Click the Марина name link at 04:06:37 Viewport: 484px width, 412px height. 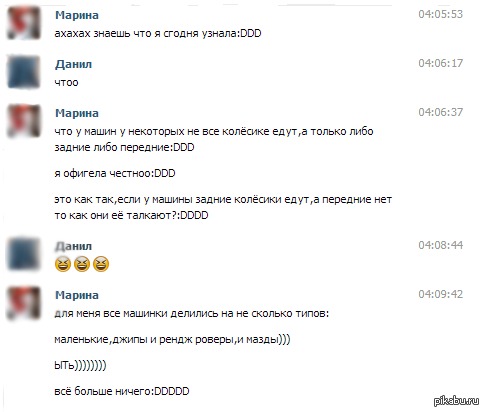[77, 113]
